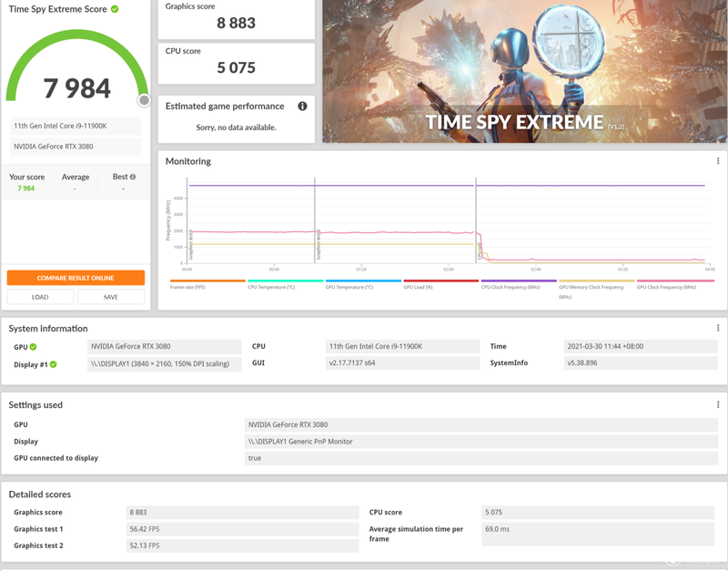Click the Graphics test 2 marker line in chart

(x=315, y=220)
